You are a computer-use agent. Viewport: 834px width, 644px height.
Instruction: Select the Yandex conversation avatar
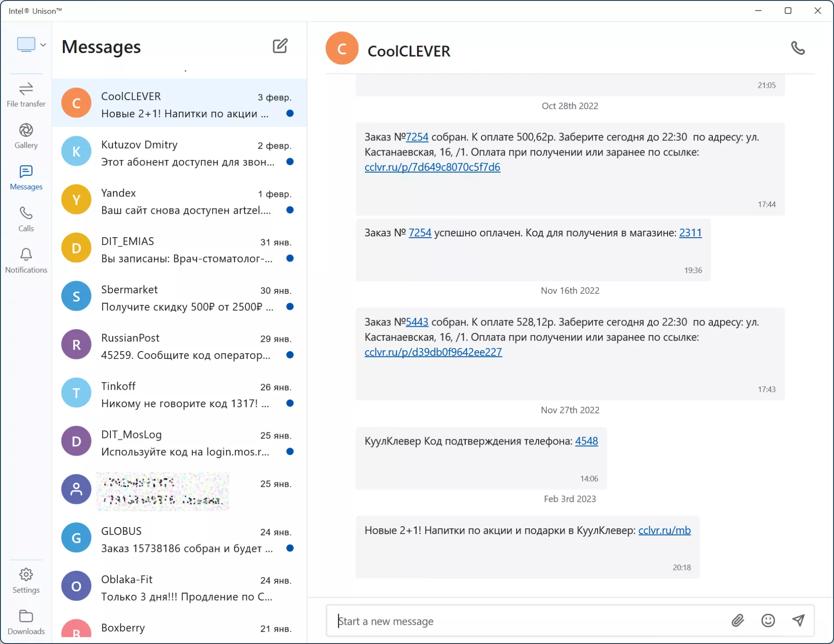point(76,199)
